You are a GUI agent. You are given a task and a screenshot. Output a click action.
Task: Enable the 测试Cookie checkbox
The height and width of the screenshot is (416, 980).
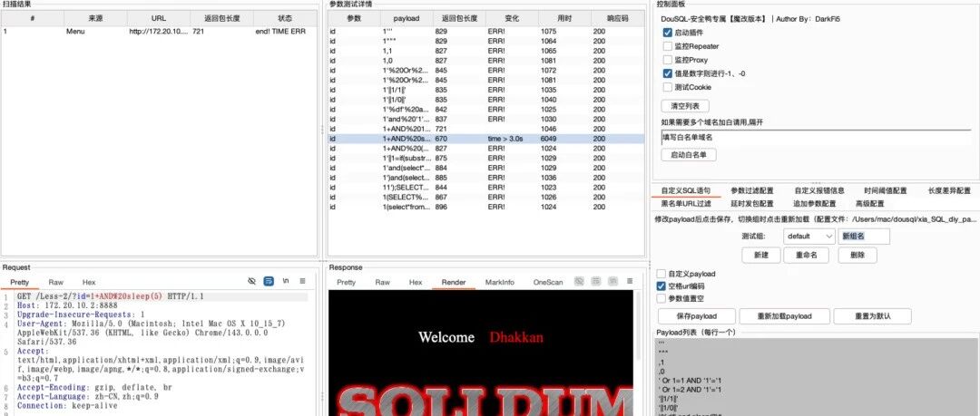coord(668,87)
